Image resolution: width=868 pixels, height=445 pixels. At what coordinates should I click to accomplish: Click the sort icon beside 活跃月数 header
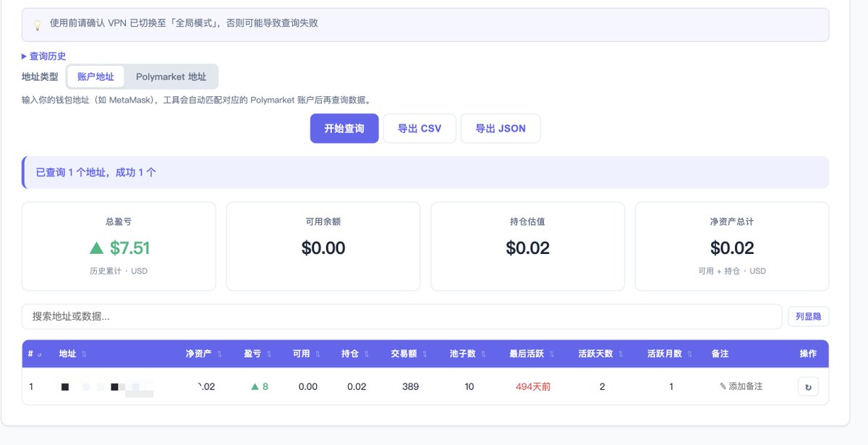pos(690,354)
